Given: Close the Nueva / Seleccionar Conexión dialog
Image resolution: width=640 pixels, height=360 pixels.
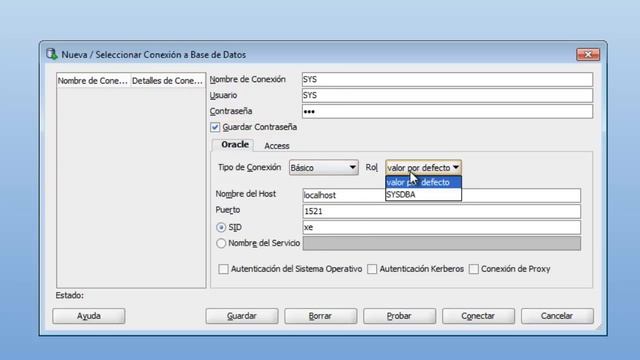Looking at the screenshot, I should [x=588, y=54].
